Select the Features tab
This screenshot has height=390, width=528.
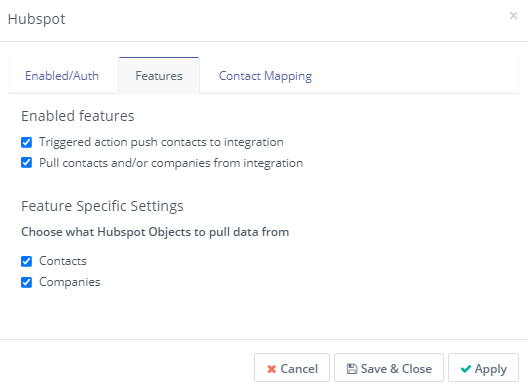(159, 76)
